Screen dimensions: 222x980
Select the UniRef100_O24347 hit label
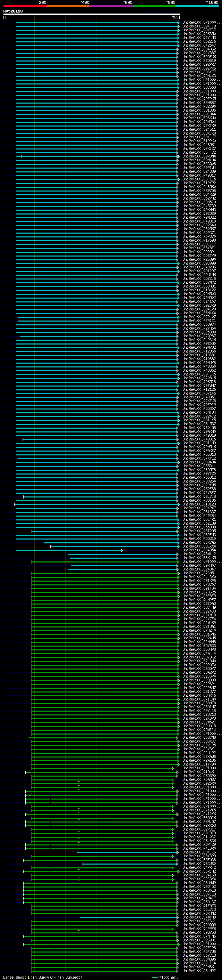(x=199, y=569)
